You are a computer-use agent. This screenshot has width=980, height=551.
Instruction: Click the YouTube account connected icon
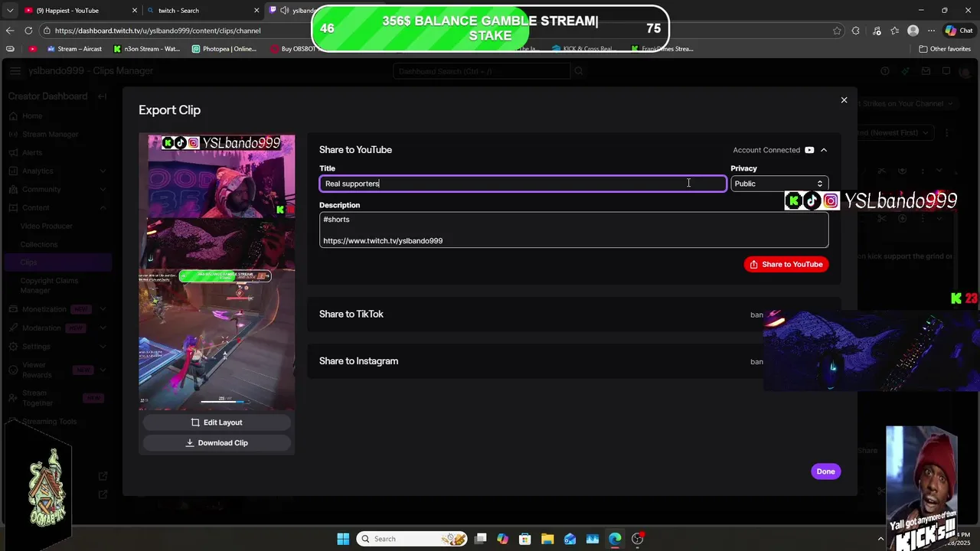click(809, 150)
